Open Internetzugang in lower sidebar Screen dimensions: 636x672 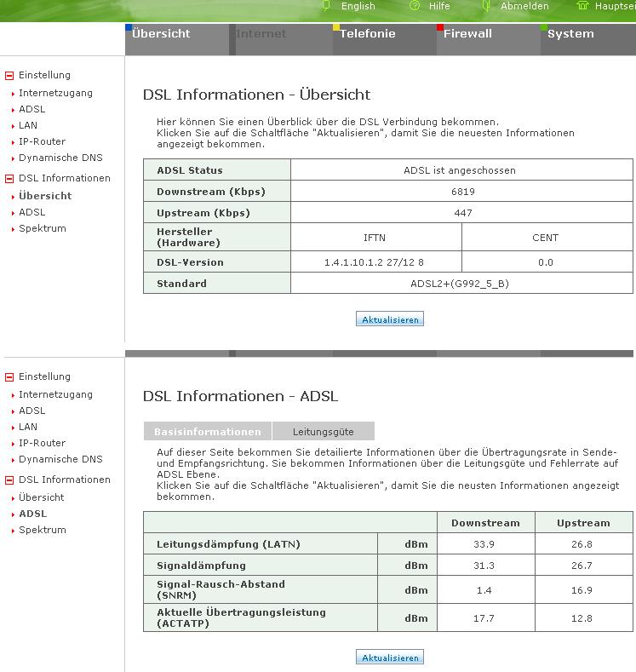coord(55,394)
